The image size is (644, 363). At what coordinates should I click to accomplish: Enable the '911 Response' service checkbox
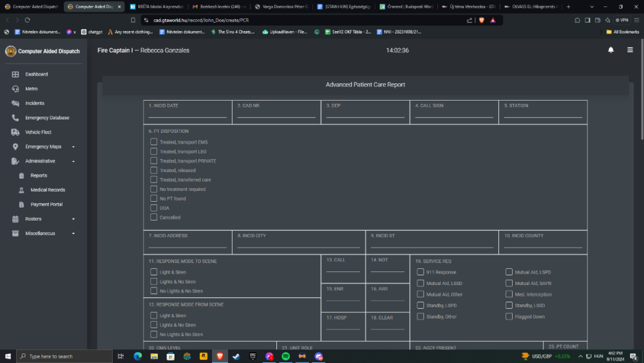[421, 272]
